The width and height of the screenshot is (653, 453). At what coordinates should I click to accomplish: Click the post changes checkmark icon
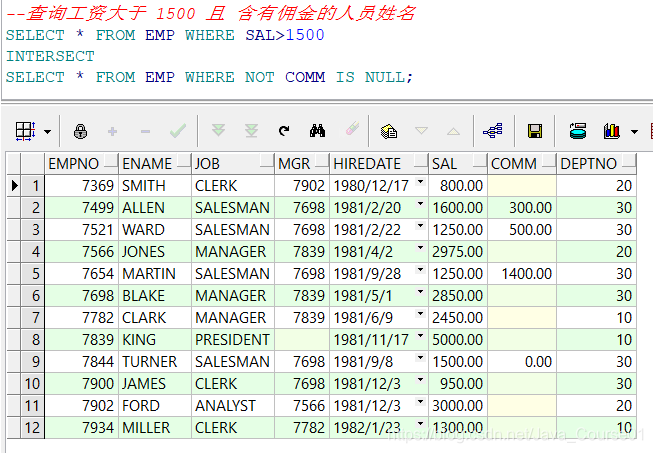(x=178, y=132)
